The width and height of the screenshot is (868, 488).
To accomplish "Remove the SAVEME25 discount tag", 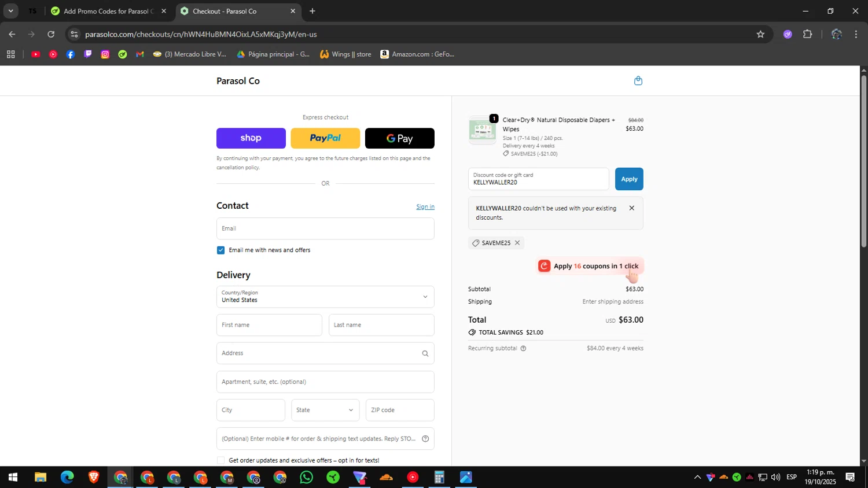I will tap(517, 243).
